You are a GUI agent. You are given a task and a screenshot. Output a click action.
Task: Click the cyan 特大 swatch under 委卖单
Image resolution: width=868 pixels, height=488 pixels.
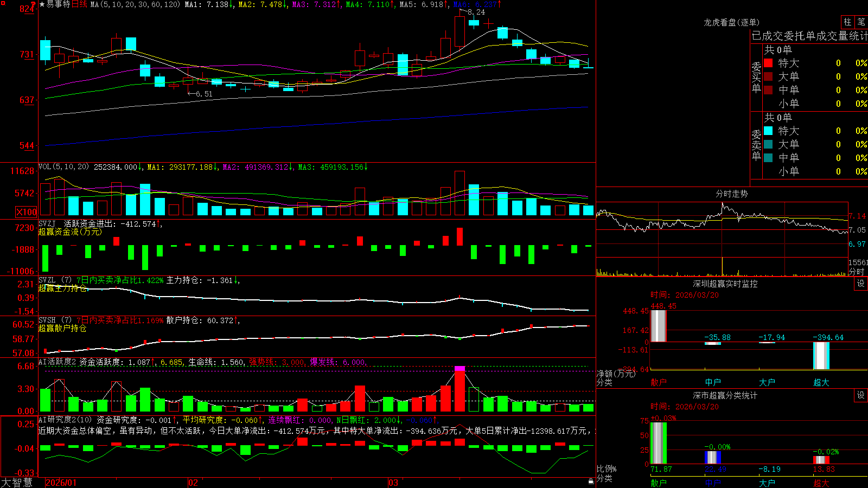(x=768, y=131)
